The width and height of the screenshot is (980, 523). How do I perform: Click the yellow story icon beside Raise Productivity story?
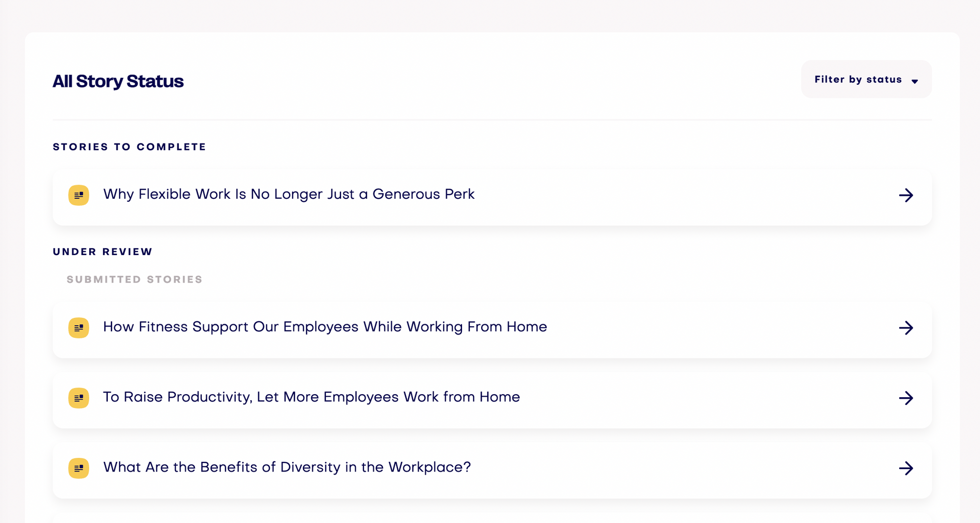click(78, 398)
